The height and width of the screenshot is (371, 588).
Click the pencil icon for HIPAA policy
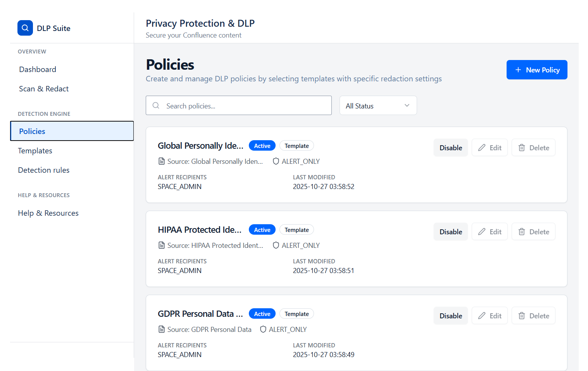point(482,232)
